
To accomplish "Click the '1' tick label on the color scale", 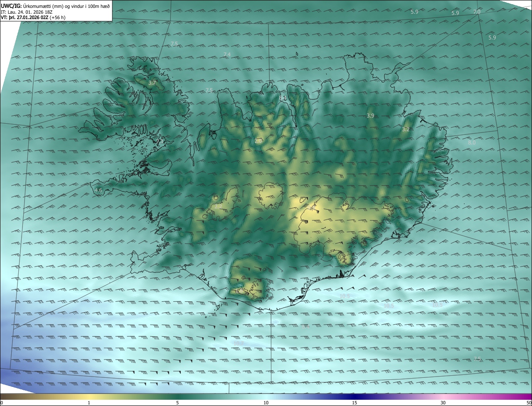I will 89,403.
